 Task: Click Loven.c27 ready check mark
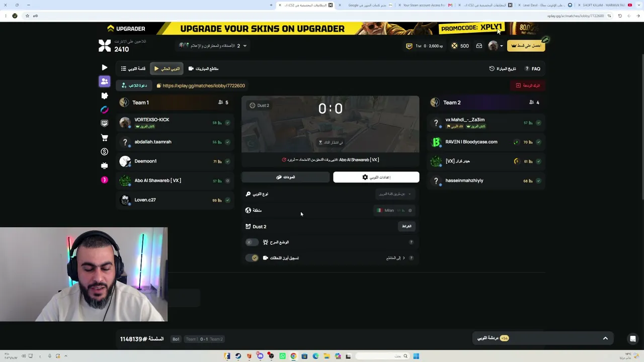tap(227, 200)
